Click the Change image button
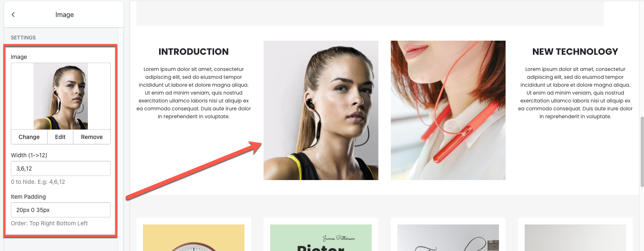 click(29, 137)
